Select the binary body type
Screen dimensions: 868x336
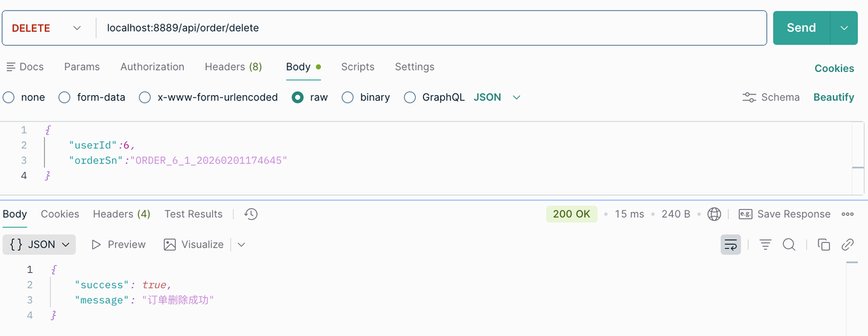pyautogui.click(x=348, y=97)
